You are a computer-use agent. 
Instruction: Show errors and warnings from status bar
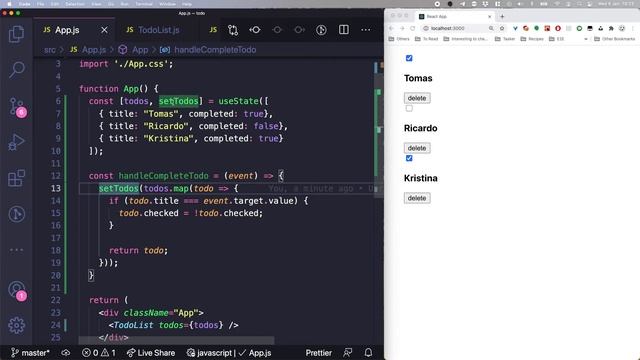click(x=99, y=353)
